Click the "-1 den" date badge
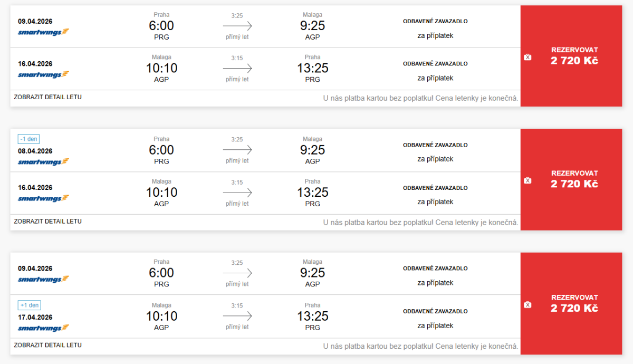Viewport: 633px width, 364px height. [29, 139]
